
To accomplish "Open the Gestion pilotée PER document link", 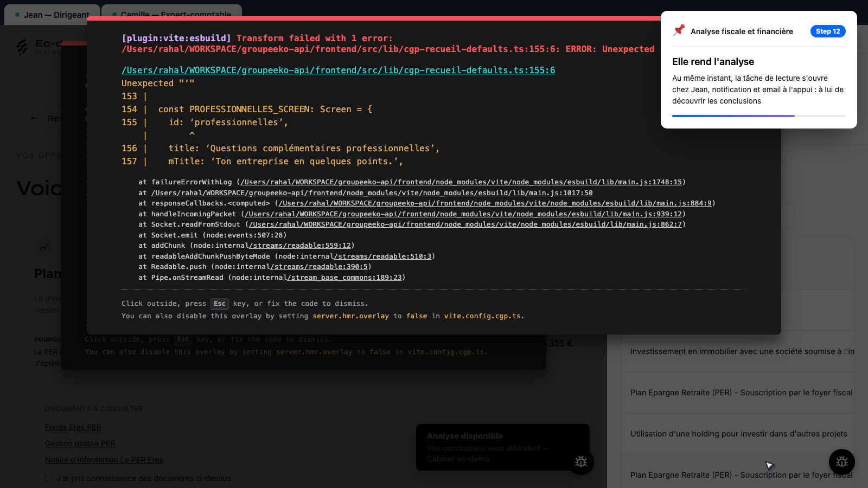I will pyautogui.click(x=80, y=444).
